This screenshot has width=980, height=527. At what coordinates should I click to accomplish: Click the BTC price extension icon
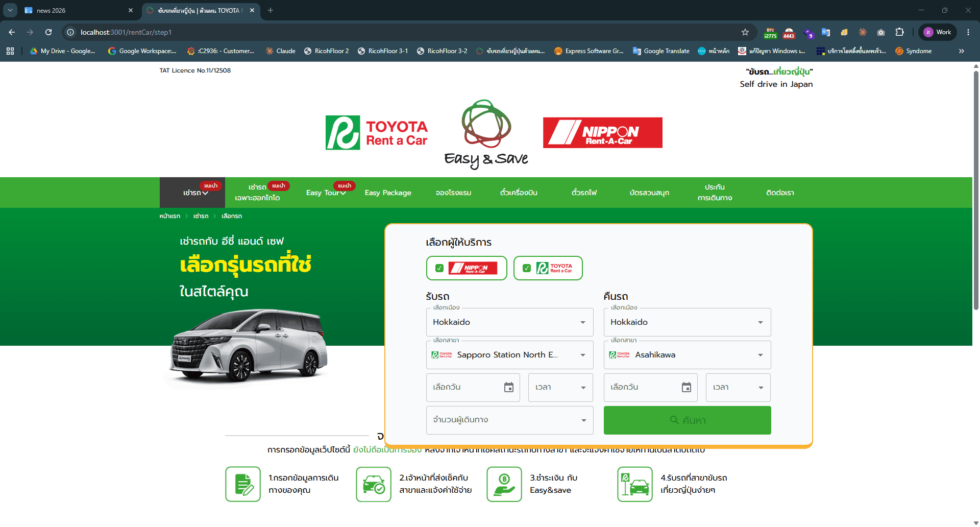click(770, 33)
